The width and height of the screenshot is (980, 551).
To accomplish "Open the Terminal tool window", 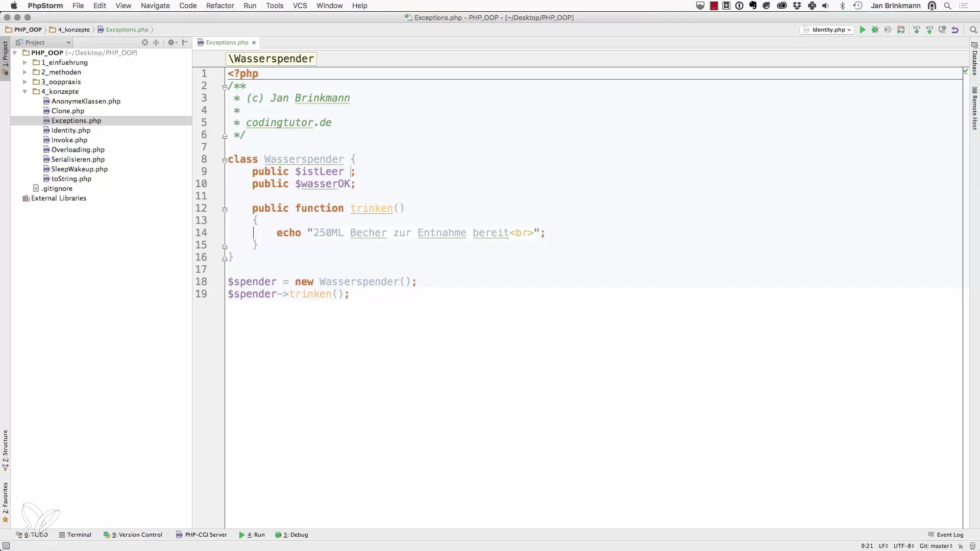I will [x=75, y=535].
